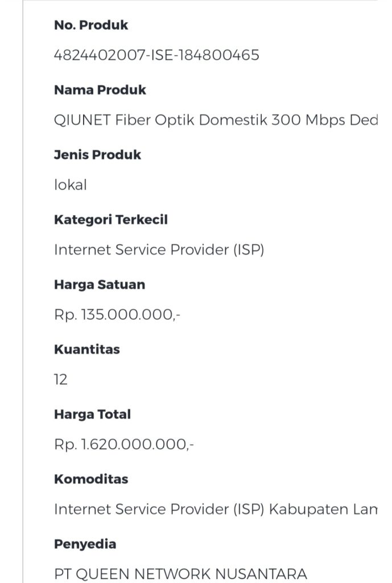Click the Kuantitas heading
The image size is (392, 583).
point(86,350)
